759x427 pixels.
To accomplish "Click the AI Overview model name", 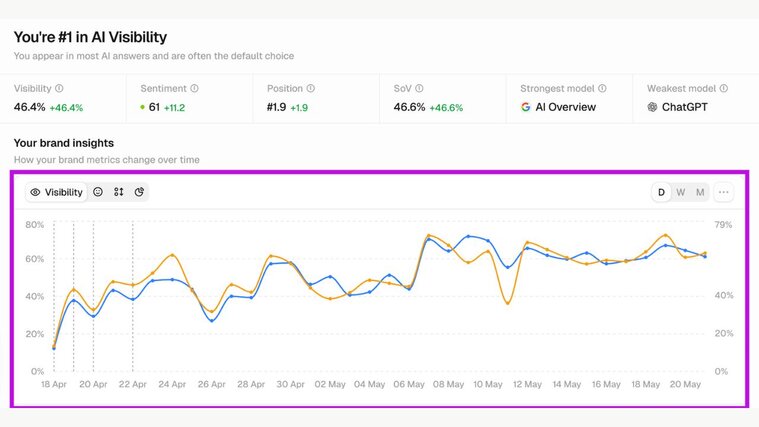I will click(x=565, y=107).
